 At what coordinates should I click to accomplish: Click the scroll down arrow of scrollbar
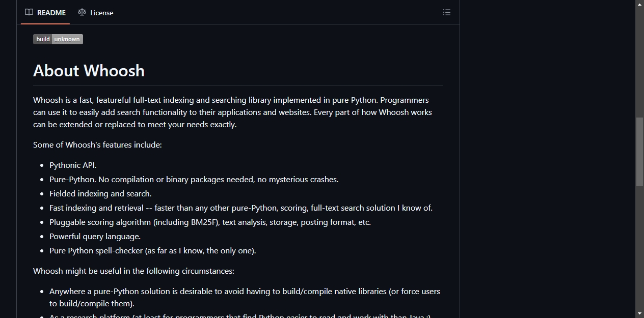point(640,313)
